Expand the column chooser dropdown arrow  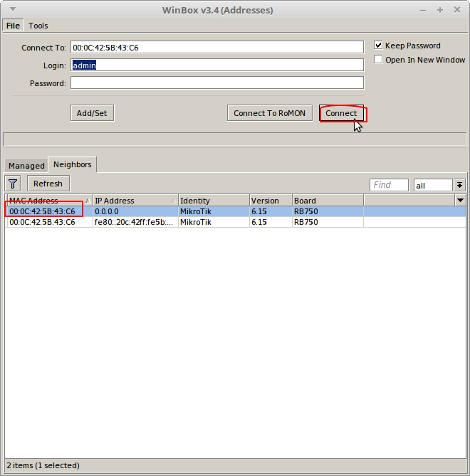[x=460, y=201]
